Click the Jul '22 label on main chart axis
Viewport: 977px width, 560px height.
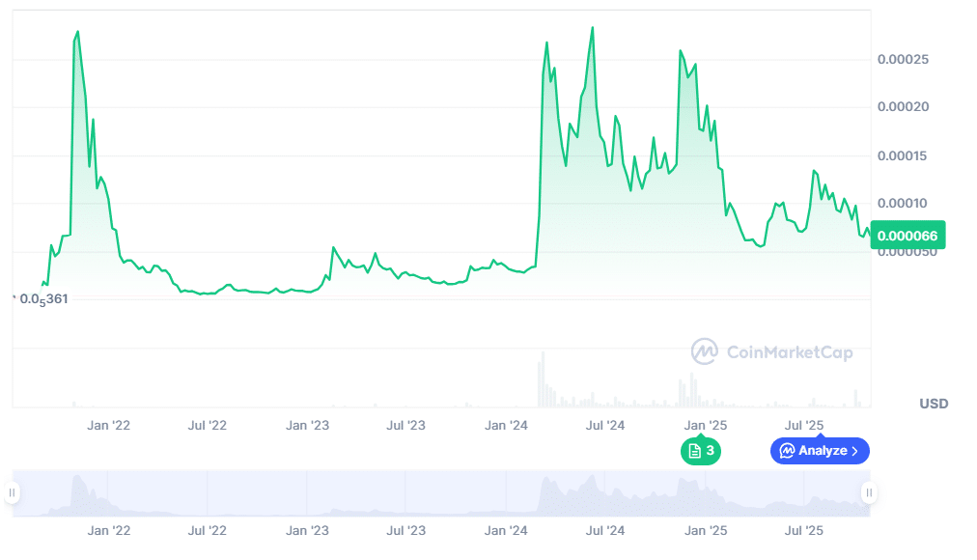[x=207, y=425]
